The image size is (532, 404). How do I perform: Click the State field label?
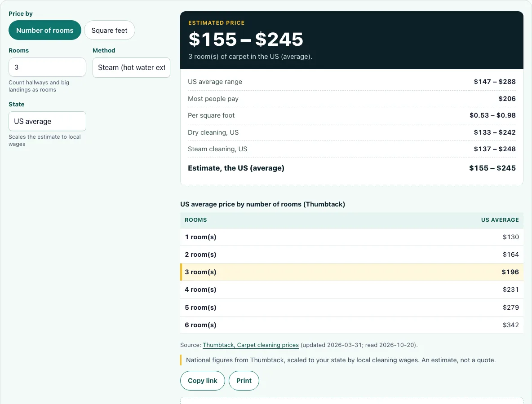[16, 105]
